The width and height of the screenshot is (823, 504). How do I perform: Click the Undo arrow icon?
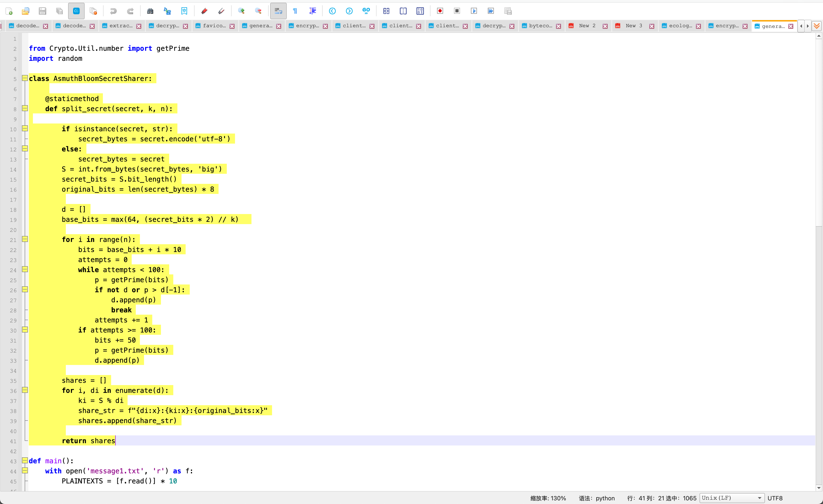(113, 11)
